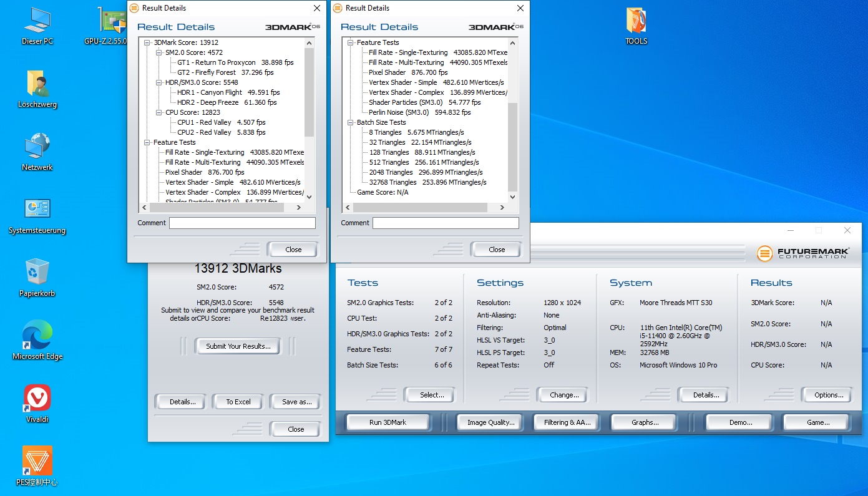The image size is (868, 496).
Task: Click the Change button under Settings
Action: tap(564, 395)
